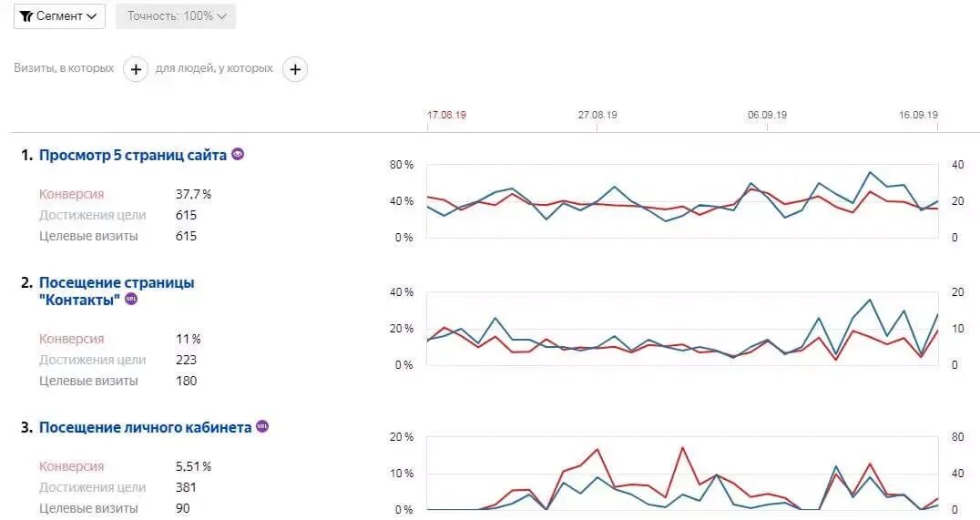Screen dimensions: 980x520
Task: Click the chevron next to Точность 100%
Action: (x=222, y=16)
